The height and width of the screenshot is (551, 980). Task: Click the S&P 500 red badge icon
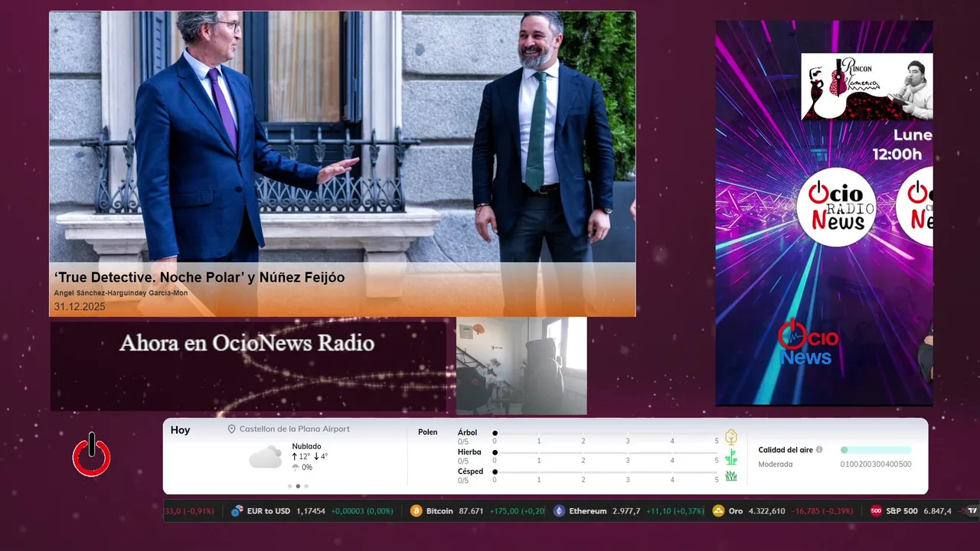click(x=876, y=510)
